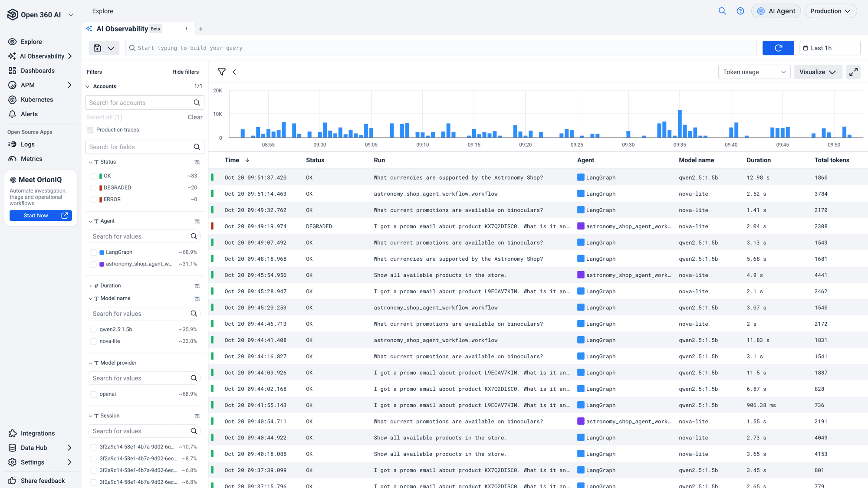
Task: Open the Token usage dropdown
Action: coord(754,72)
